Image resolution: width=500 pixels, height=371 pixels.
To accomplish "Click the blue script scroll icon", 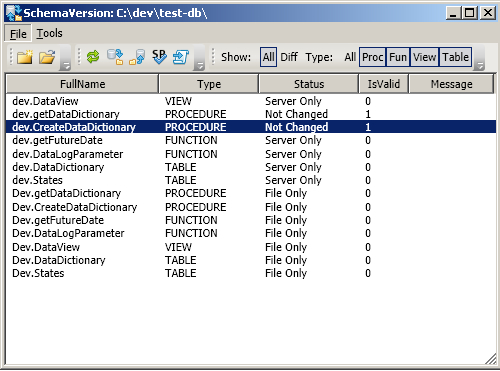I will click(181, 57).
